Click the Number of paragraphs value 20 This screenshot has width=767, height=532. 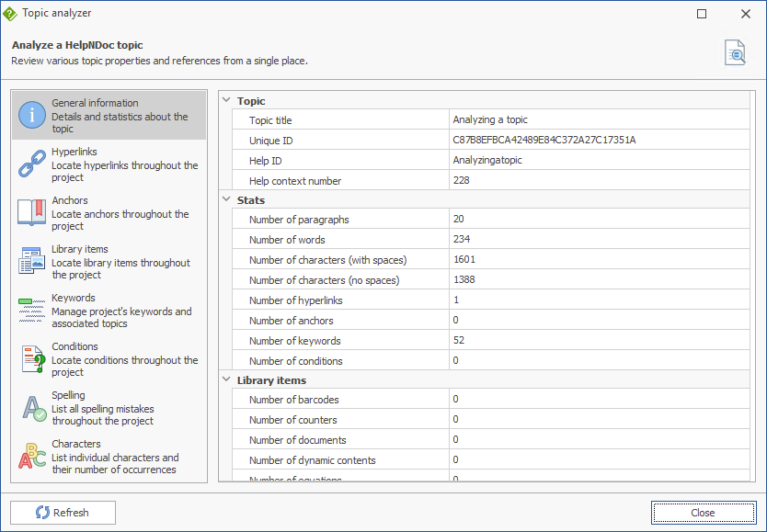(x=458, y=219)
